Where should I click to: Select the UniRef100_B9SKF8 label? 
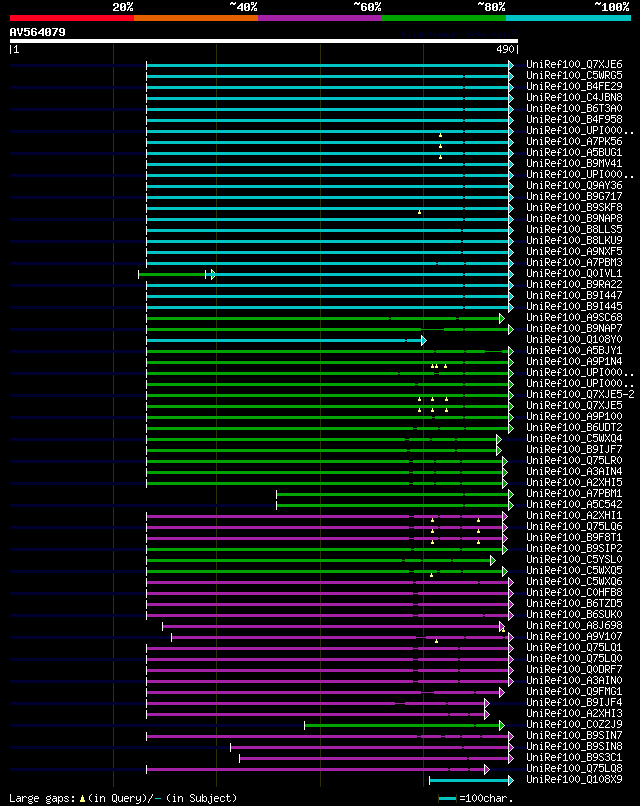click(x=574, y=207)
